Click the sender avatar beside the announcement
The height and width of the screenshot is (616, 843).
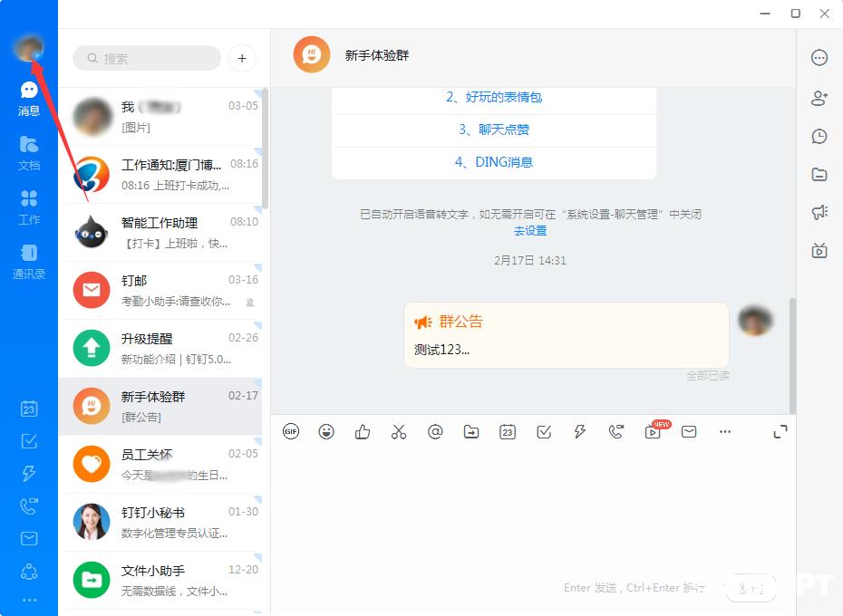(755, 321)
